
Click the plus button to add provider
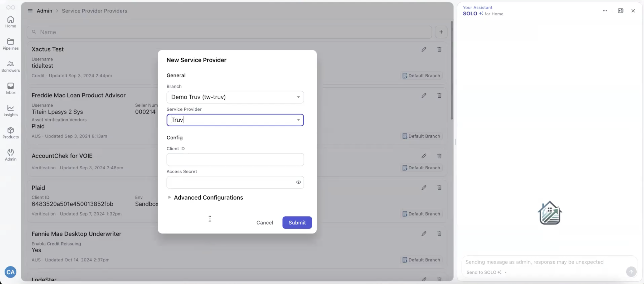coord(441,32)
